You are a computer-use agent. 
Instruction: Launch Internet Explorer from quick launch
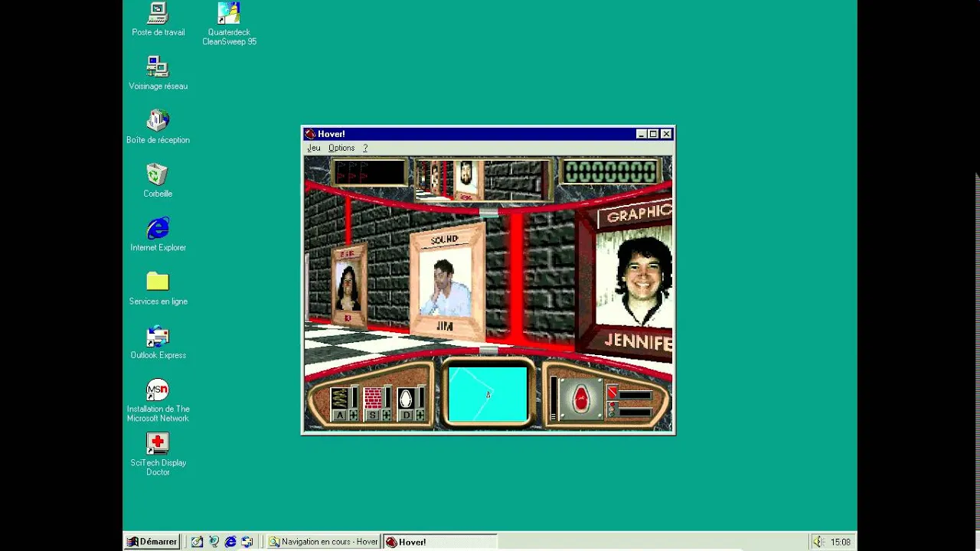coord(230,542)
